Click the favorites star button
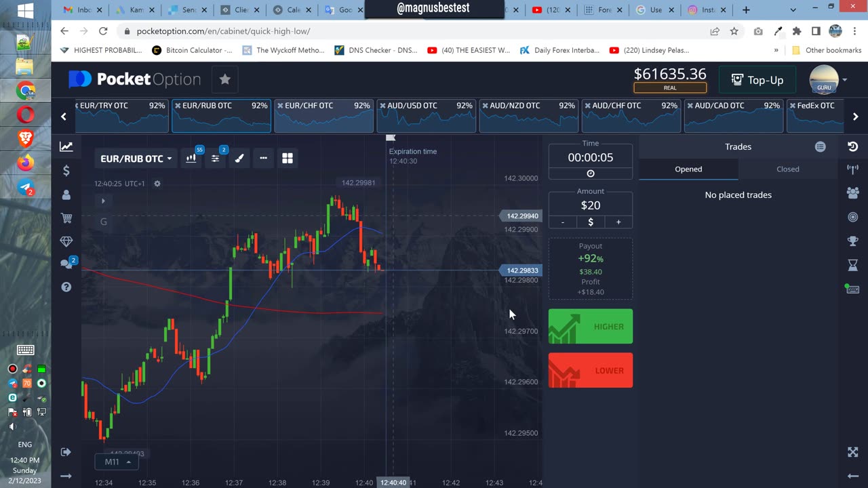Viewport: 868px width, 488px height. point(224,80)
